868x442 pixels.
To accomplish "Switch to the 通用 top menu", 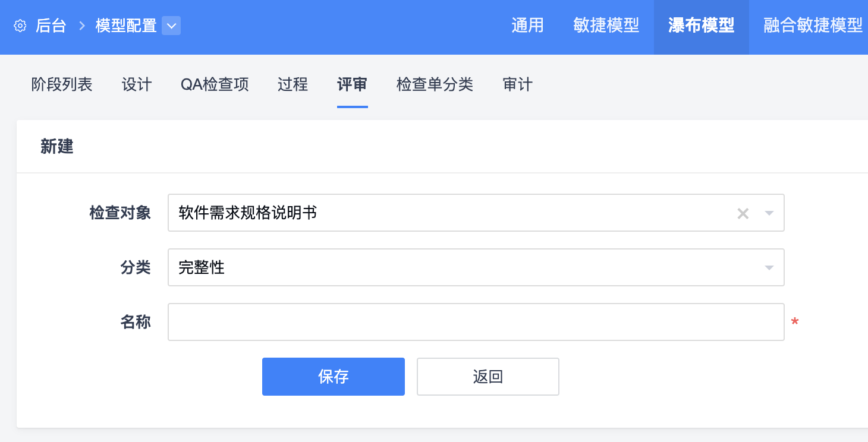I will (x=527, y=26).
